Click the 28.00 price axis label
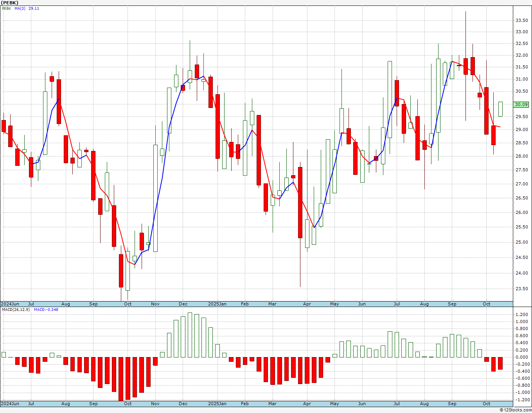 pos(521,156)
